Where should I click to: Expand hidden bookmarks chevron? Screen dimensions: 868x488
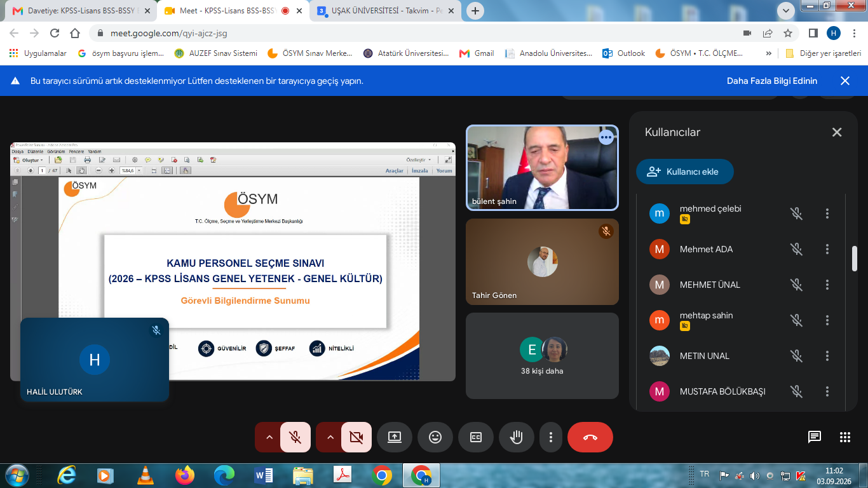click(769, 53)
